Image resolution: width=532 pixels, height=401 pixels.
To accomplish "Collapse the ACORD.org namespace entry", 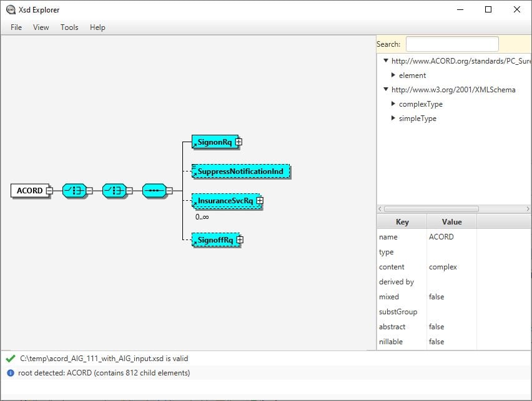I will tap(386, 60).
